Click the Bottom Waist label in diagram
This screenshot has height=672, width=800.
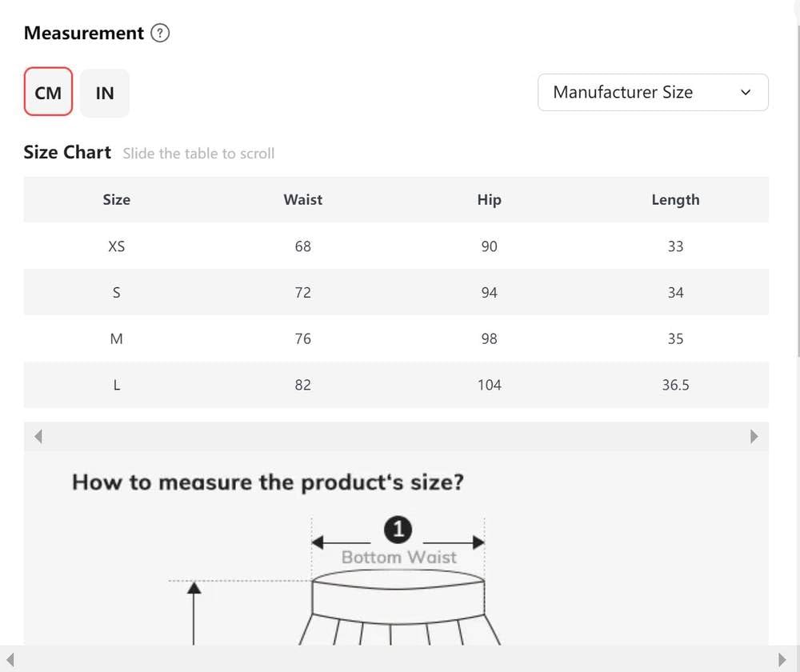coord(399,557)
